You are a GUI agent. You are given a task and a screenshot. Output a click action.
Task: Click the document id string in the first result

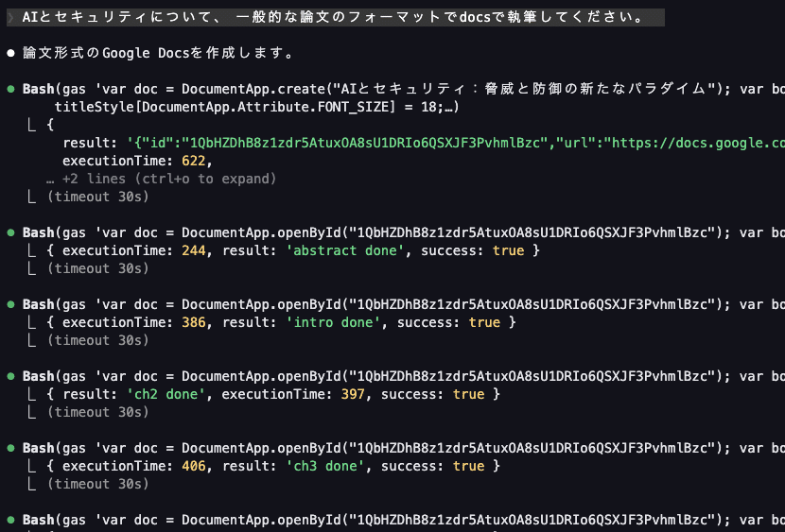coord(340,143)
